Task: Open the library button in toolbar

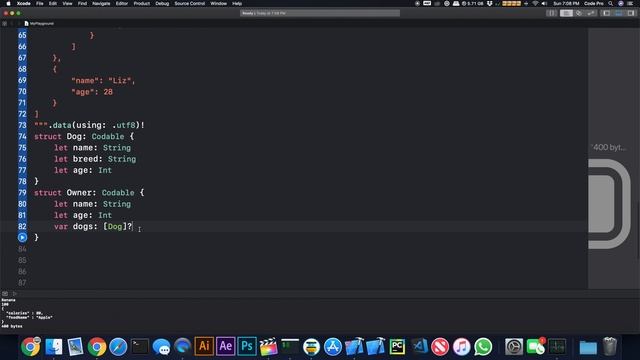Action: pos(551,13)
